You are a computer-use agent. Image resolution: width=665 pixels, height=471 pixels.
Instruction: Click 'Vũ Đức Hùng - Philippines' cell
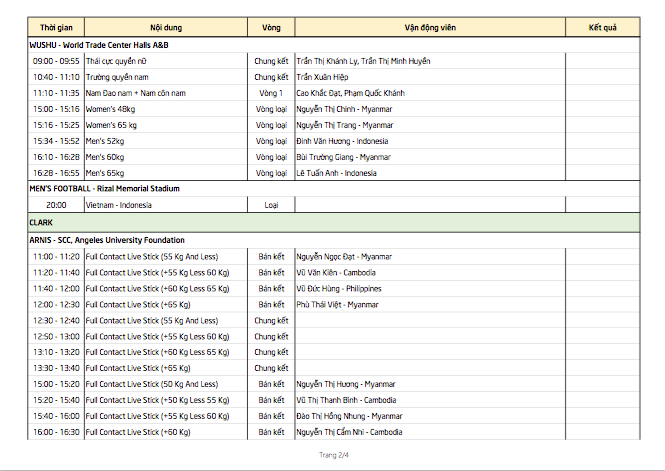(338, 288)
